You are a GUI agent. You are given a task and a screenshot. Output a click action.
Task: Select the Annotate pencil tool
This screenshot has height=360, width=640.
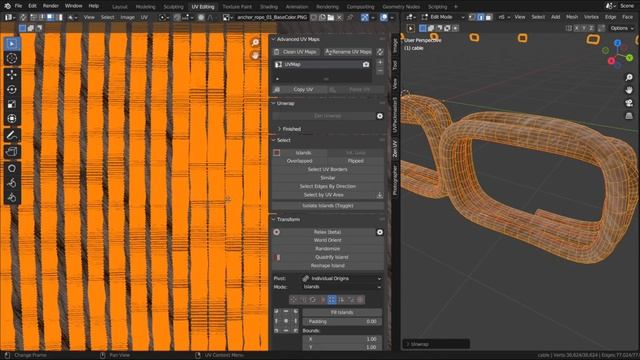[12, 135]
